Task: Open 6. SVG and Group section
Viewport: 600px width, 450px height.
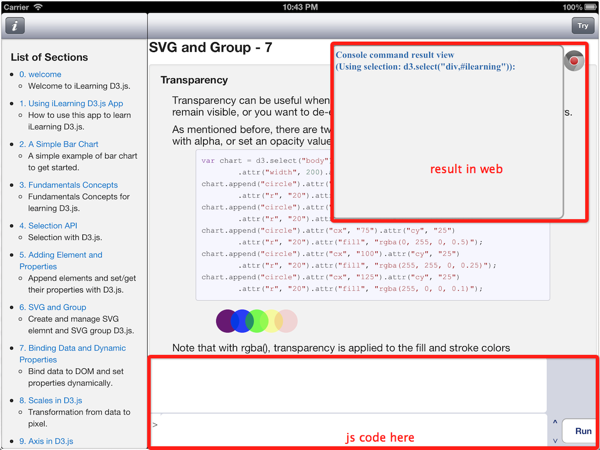Action: click(53, 307)
